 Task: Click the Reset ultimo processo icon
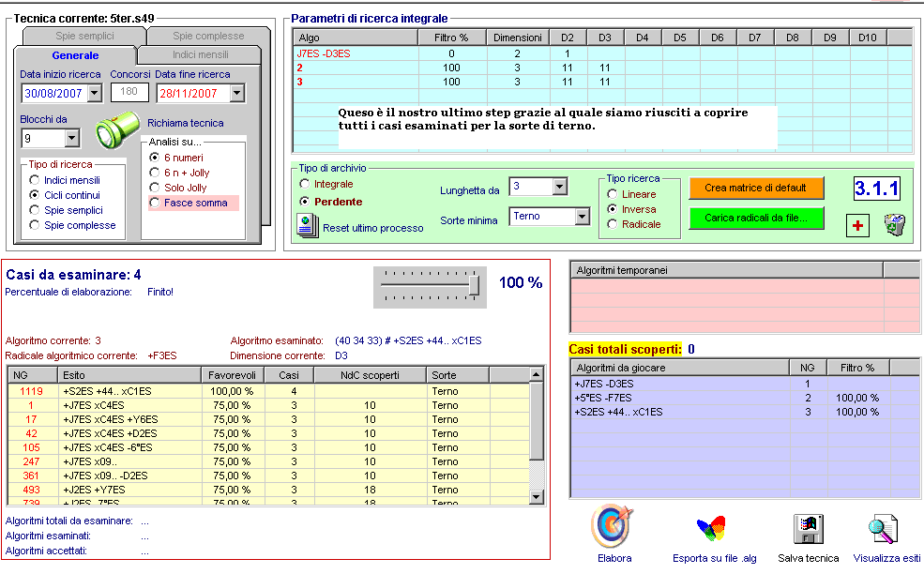pos(308,226)
